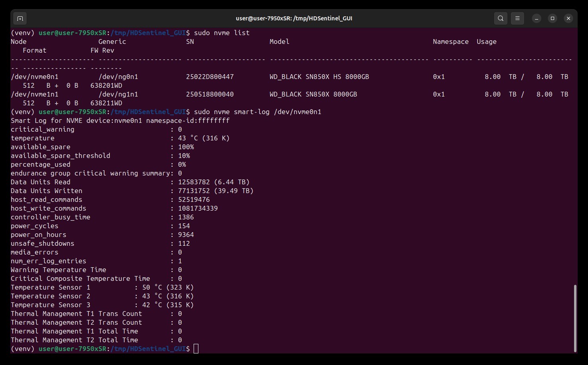Image resolution: width=588 pixels, height=365 pixels.
Task: Click the cursor at the bottom prompt
Action: (x=196, y=349)
